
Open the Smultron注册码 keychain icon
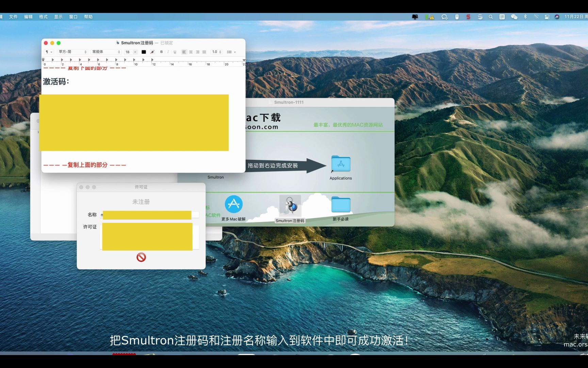point(290,206)
